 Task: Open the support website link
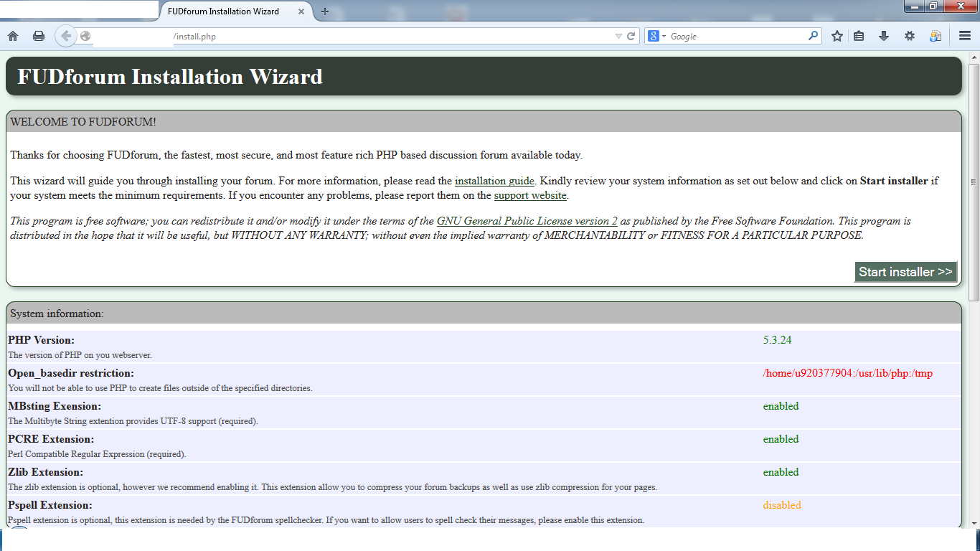point(530,195)
